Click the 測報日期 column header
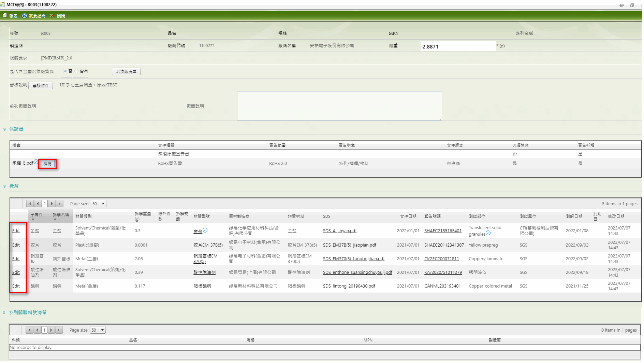Screen dimensions: 644x363 coord(574,217)
